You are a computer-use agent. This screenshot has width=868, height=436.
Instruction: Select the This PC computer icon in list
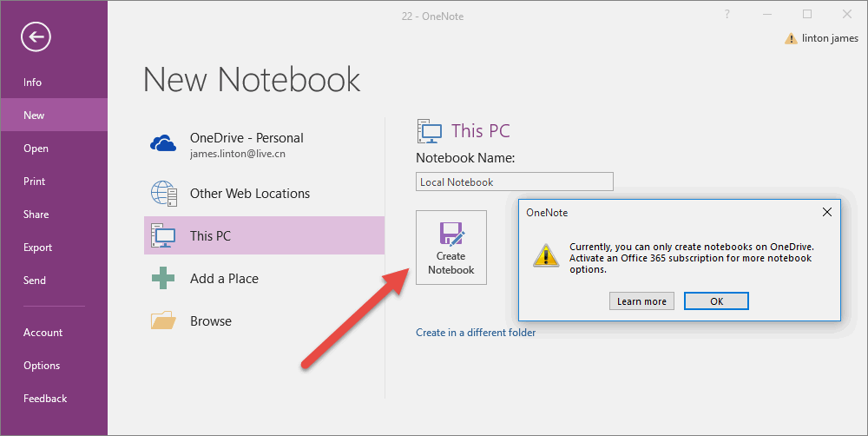click(x=164, y=235)
